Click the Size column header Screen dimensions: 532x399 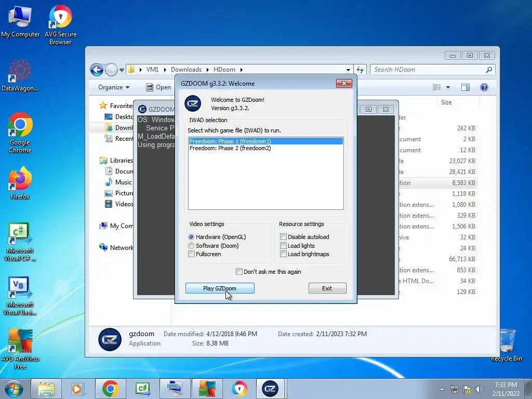pos(446,102)
